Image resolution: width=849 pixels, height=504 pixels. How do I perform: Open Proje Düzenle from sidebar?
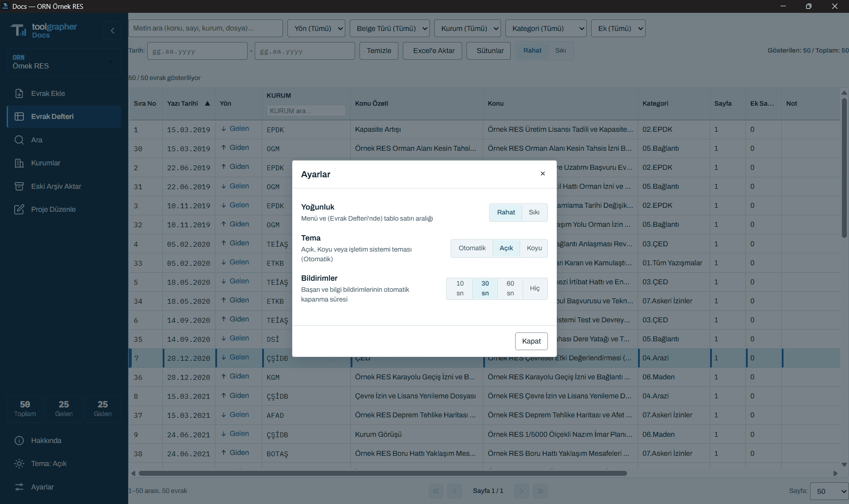[x=64, y=210]
